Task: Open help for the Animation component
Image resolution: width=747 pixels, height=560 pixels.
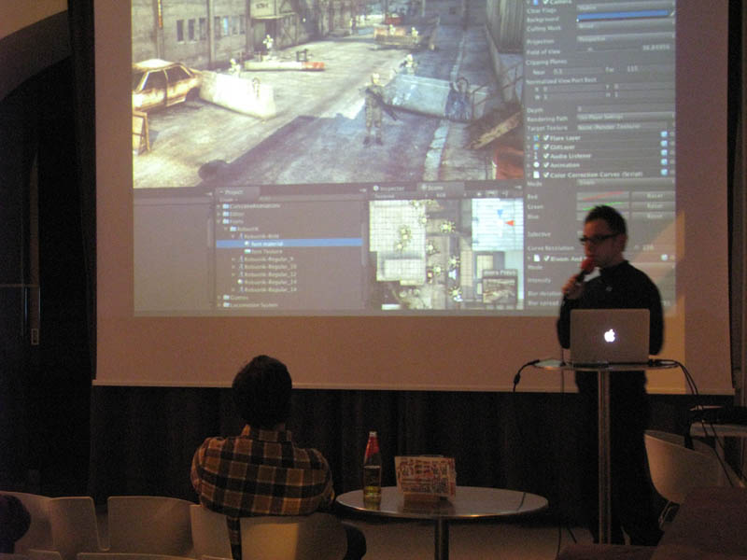Action: [x=664, y=161]
